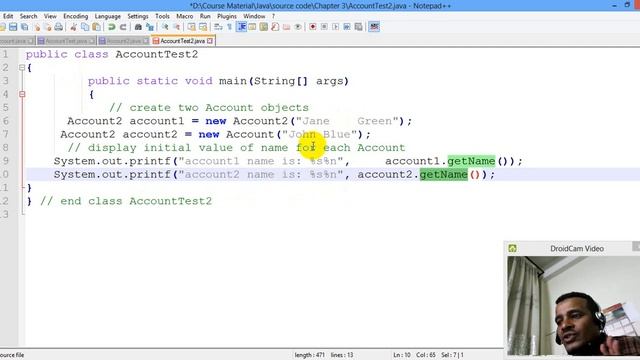This screenshot has height=360, width=640.
Task: Open the Macro menu
Action: (185, 16)
